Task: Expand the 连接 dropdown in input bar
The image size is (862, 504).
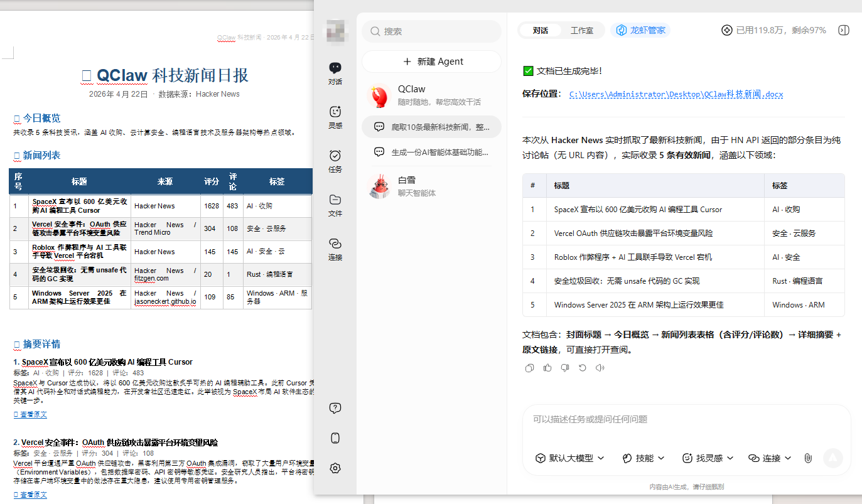Action: (770, 458)
